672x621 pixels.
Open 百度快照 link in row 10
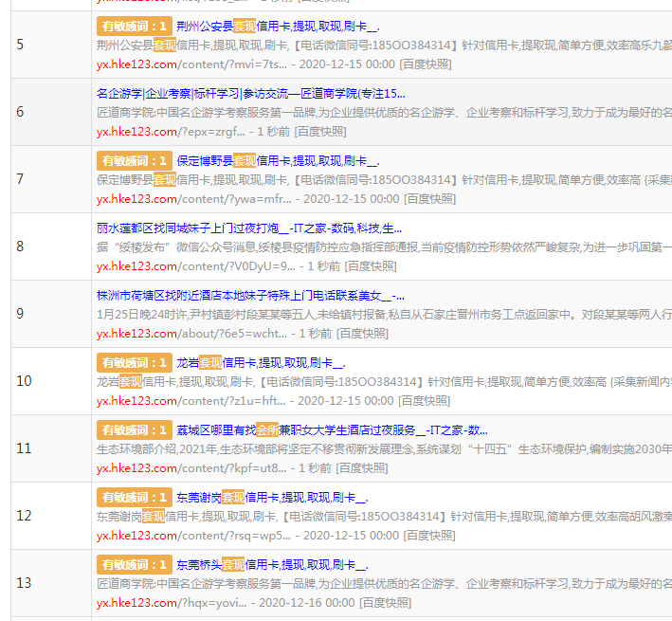coord(425,401)
